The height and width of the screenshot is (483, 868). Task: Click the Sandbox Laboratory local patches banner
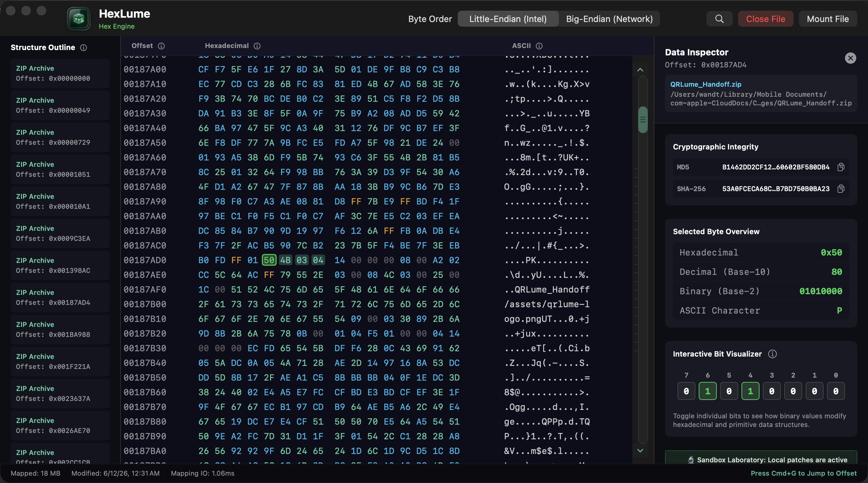[x=761, y=458]
